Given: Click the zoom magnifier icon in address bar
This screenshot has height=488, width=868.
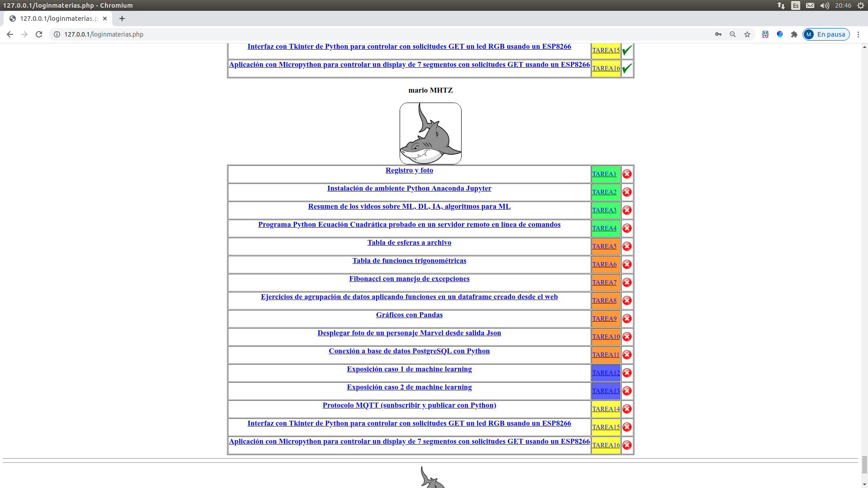Looking at the screenshot, I should pos(733,34).
